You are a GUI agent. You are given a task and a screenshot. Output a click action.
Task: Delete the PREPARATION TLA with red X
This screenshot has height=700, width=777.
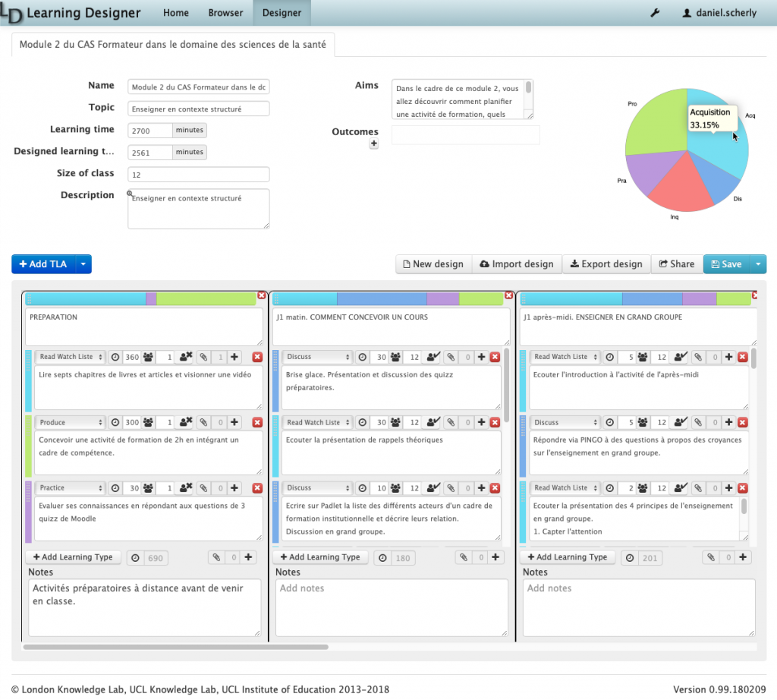pyautogui.click(x=262, y=295)
